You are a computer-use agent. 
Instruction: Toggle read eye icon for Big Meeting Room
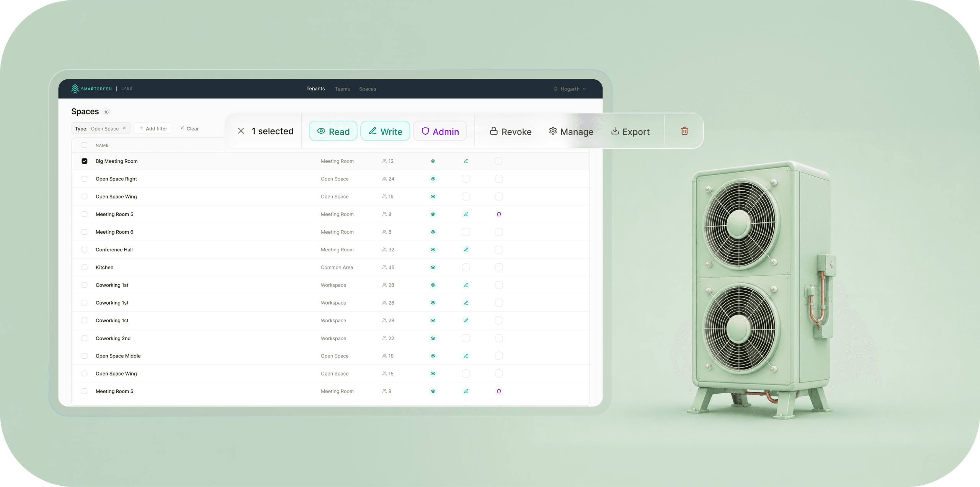(433, 161)
